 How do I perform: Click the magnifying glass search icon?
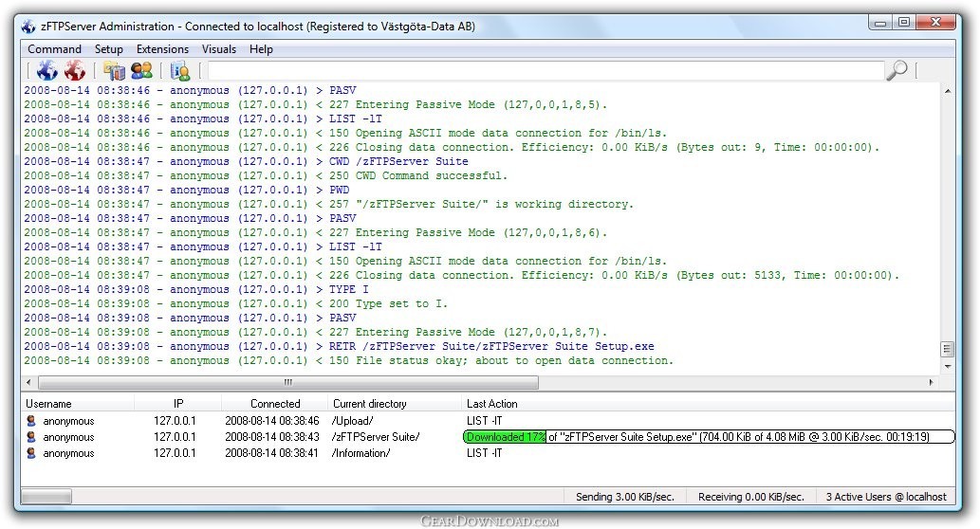[x=897, y=70]
